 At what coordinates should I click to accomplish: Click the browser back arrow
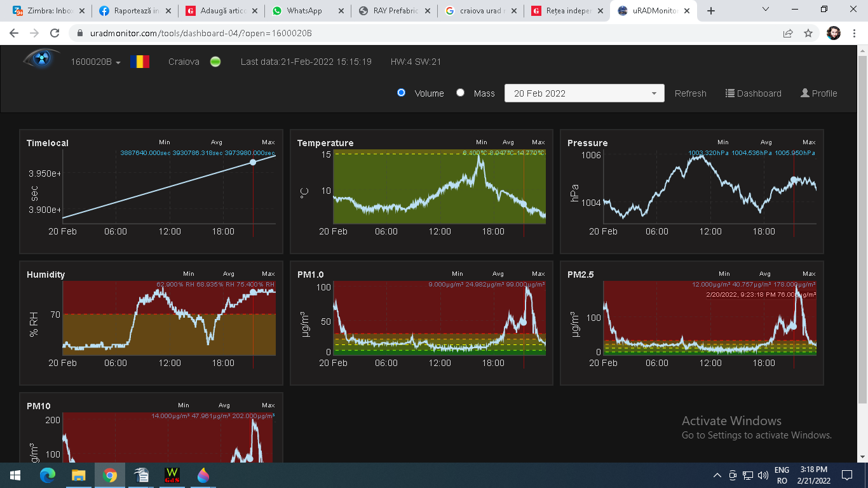point(14,33)
